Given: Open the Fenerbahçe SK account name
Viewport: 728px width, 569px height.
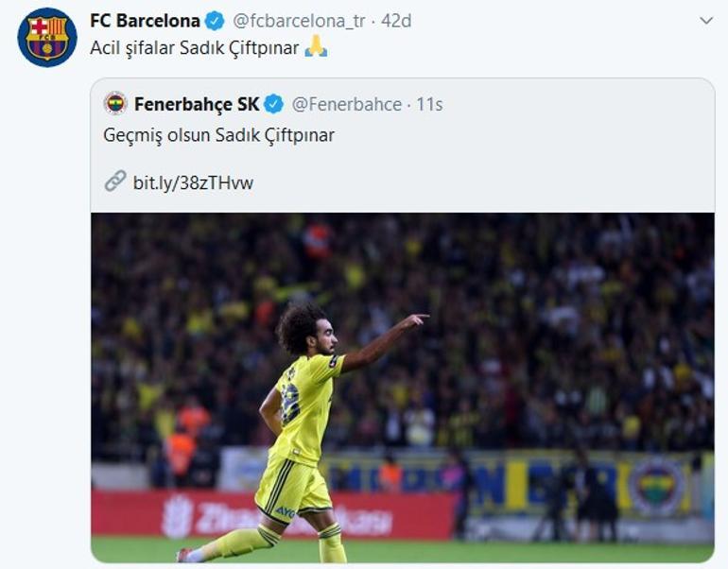Looking at the screenshot, I should click(197, 104).
